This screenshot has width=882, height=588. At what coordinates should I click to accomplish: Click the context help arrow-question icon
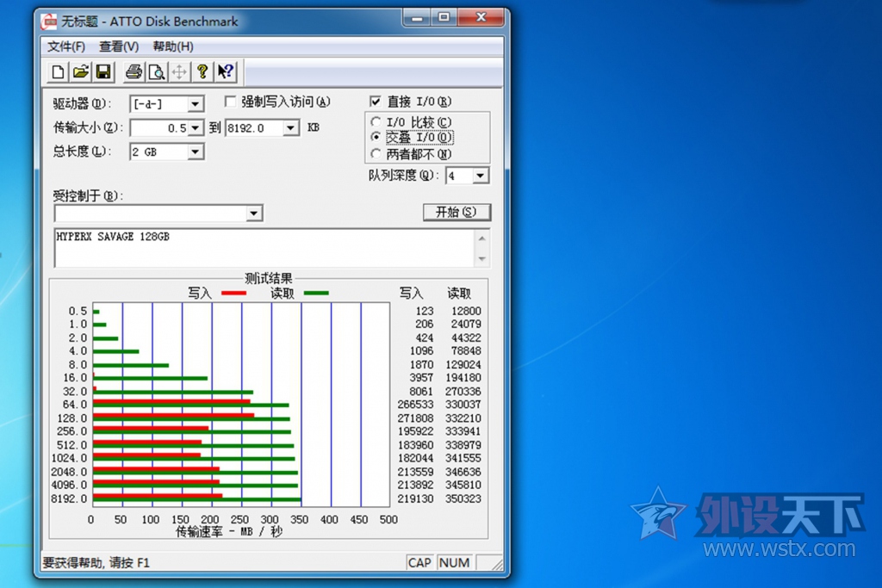[x=226, y=72]
